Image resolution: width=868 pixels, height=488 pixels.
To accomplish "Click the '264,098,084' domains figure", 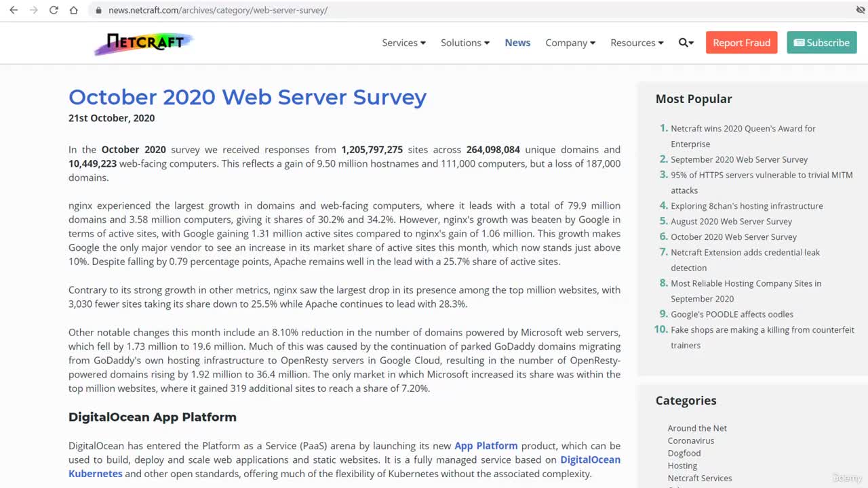I will [x=493, y=150].
